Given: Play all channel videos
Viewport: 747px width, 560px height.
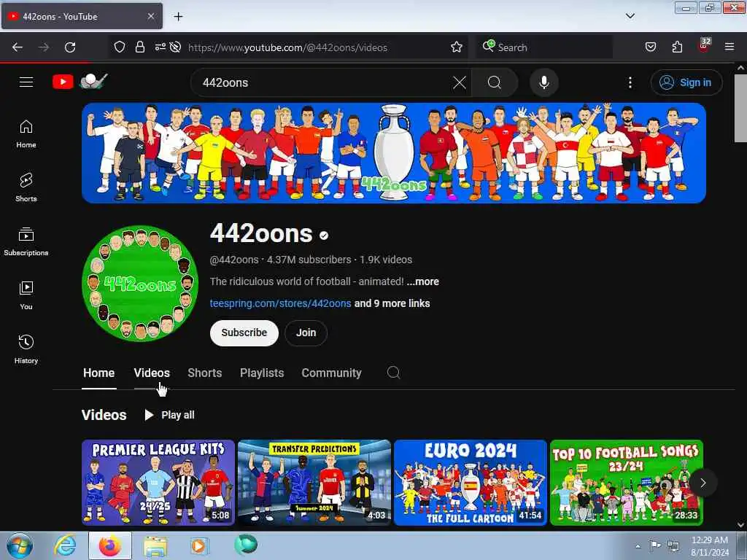Looking at the screenshot, I should click(169, 415).
